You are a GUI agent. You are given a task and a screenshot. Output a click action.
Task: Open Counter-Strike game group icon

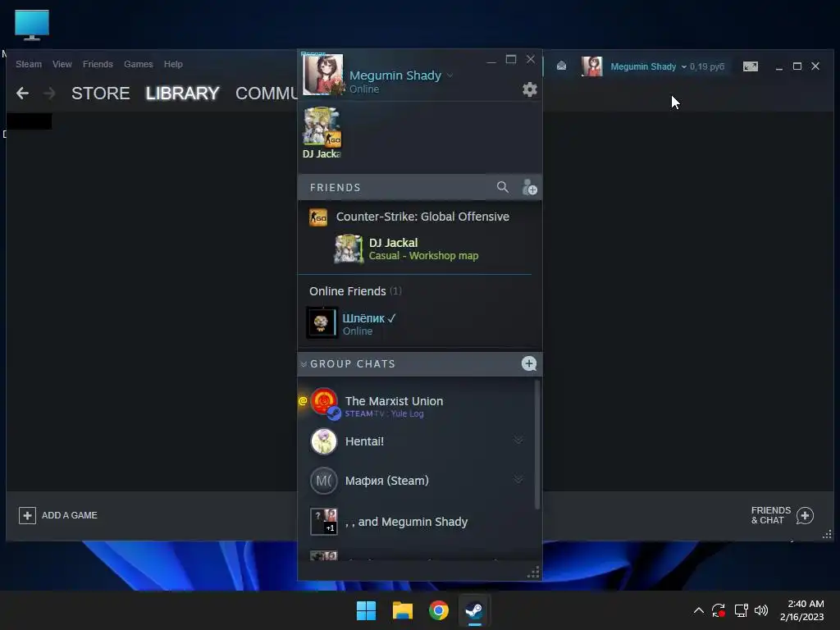[318, 217]
